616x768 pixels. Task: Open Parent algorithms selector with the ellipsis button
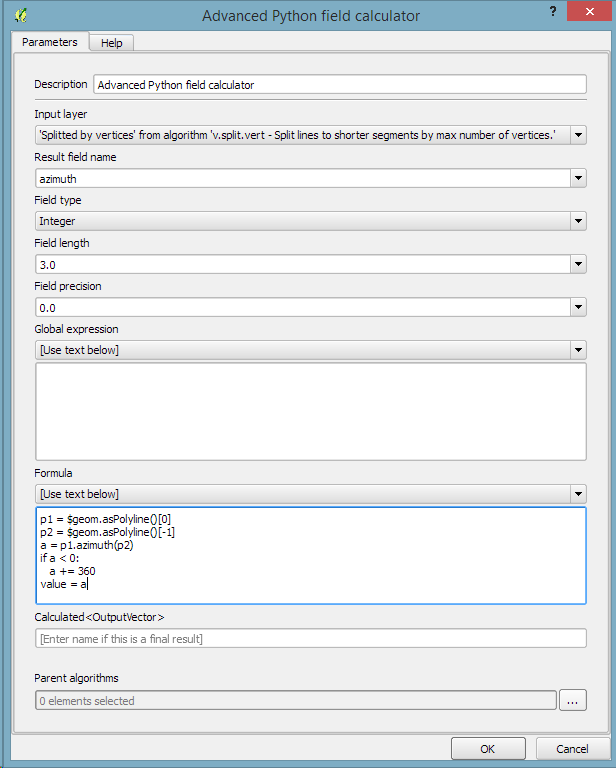572,701
